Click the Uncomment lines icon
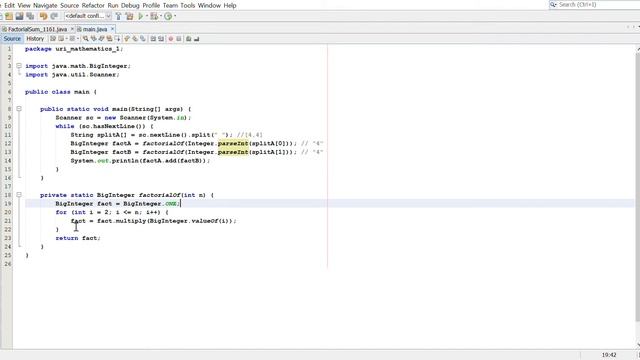The image size is (640, 360). click(196, 39)
